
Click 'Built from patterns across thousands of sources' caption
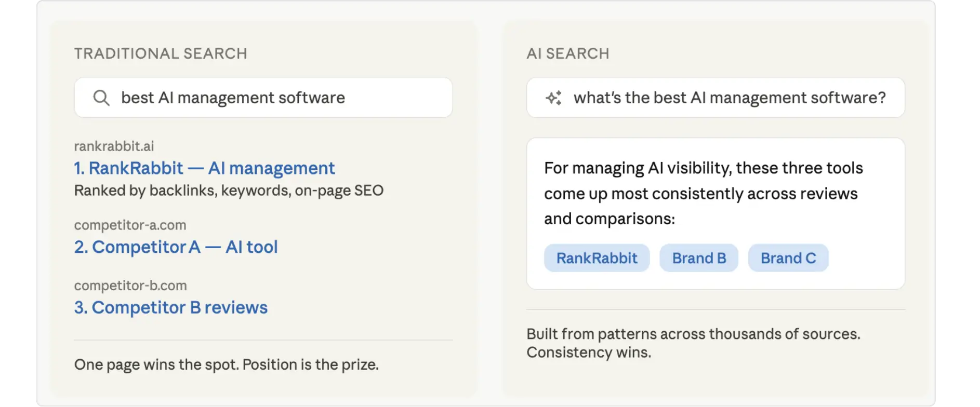click(x=693, y=343)
